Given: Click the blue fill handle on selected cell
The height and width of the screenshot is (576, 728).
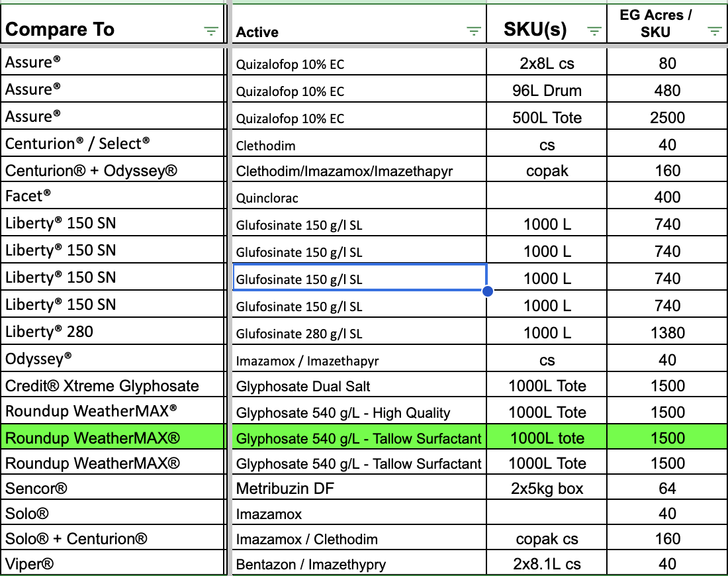Looking at the screenshot, I should pyautogui.click(x=488, y=291).
